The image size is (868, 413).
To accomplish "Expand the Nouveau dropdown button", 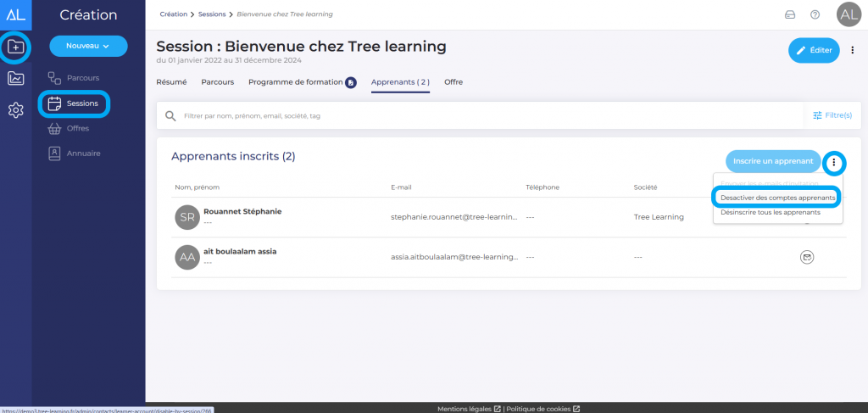I will point(88,46).
